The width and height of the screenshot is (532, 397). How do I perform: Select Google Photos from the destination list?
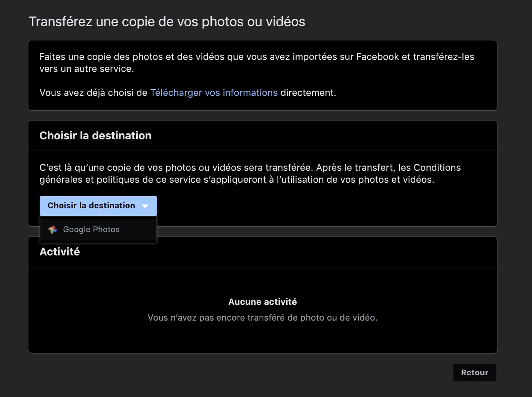[91, 230]
